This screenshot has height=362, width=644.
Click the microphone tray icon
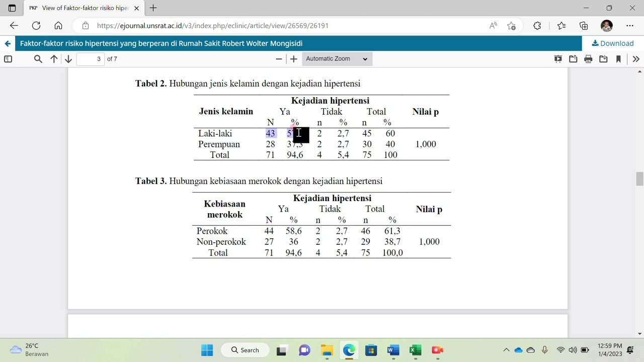(x=545, y=350)
